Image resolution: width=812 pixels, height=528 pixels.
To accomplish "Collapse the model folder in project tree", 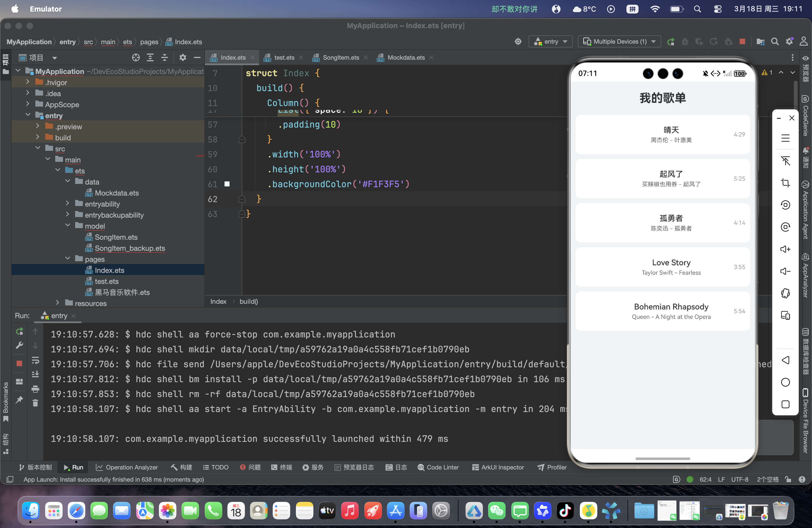I will coord(68,225).
